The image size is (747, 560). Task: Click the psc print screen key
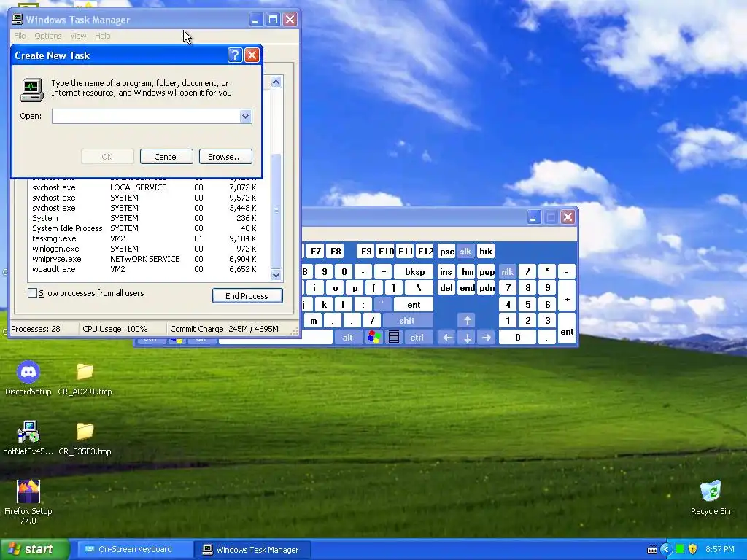(446, 251)
